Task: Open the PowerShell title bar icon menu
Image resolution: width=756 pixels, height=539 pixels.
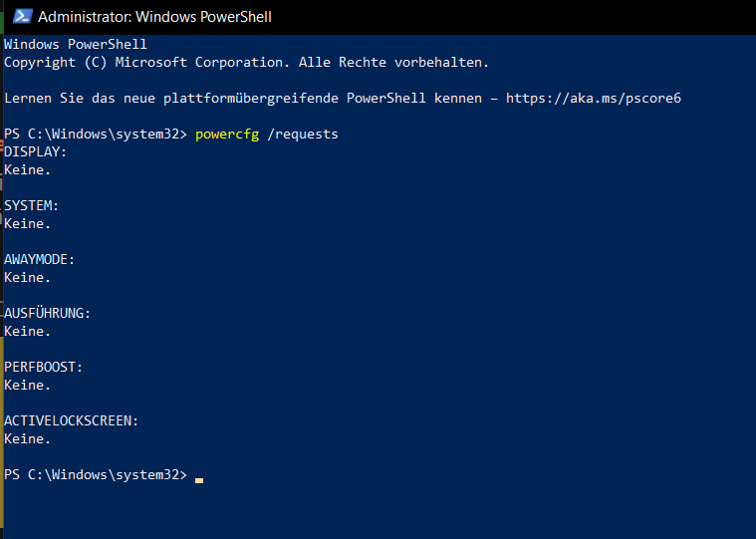Action: point(22,16)
